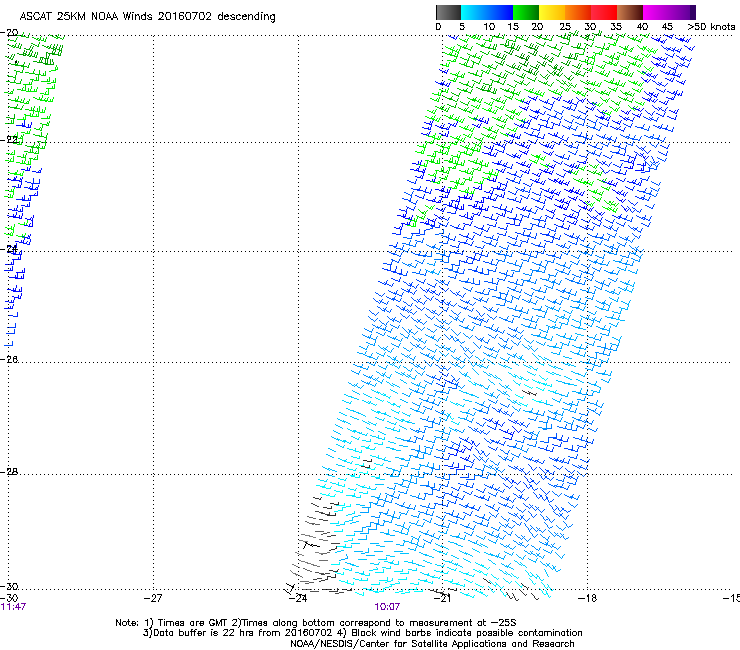Click the -20 latitude label

(x=9, y=33)
